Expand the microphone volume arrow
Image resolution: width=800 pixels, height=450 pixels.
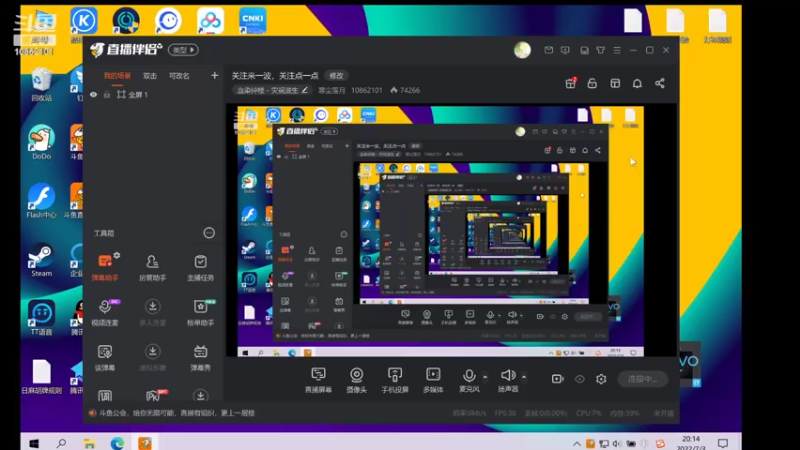tap(485, 377)
